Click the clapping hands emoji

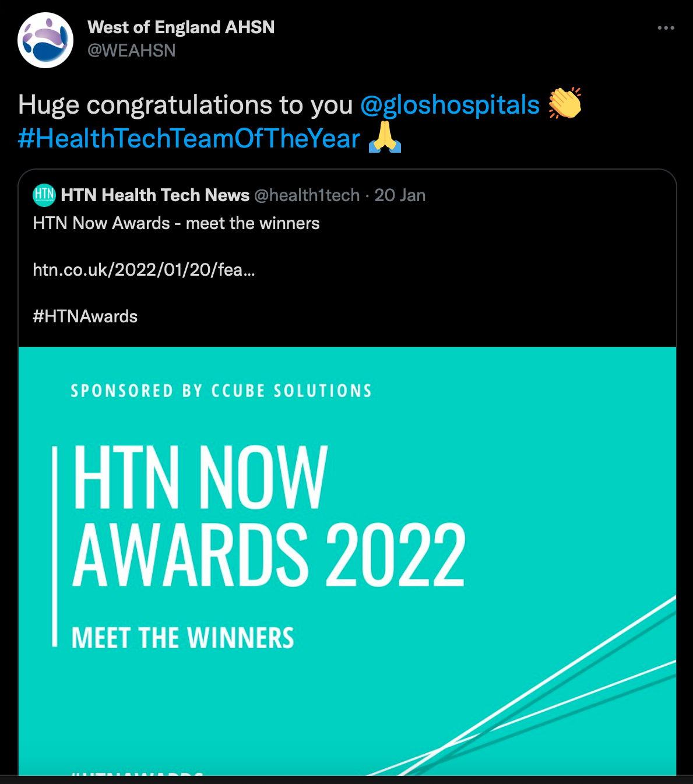(565, 103)
